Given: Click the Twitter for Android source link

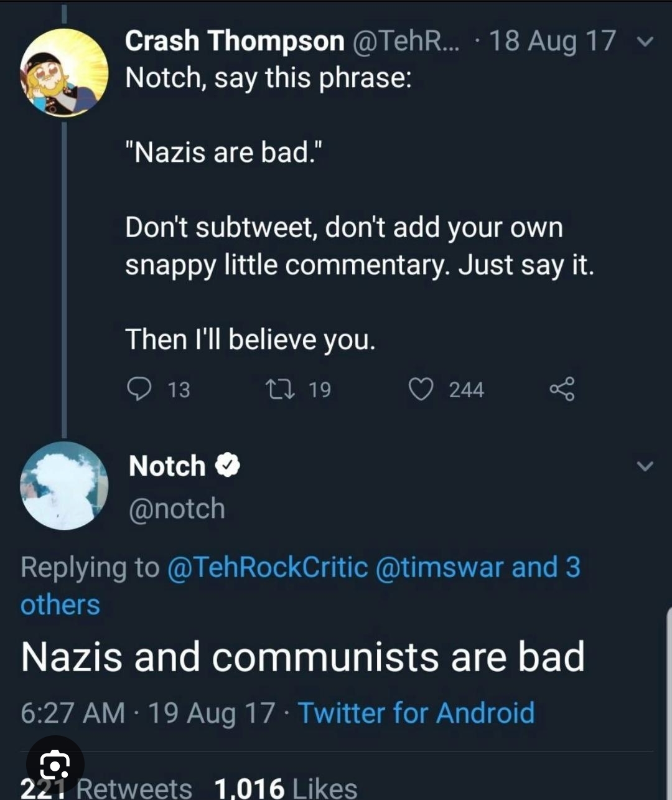Looking at the screenshot, I should click(x=416, y=713).
